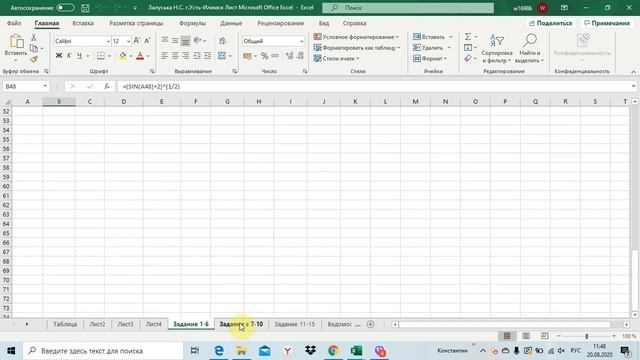The image size is (640, 360).
Task: Decrease the cell indent
Action: 197,56
